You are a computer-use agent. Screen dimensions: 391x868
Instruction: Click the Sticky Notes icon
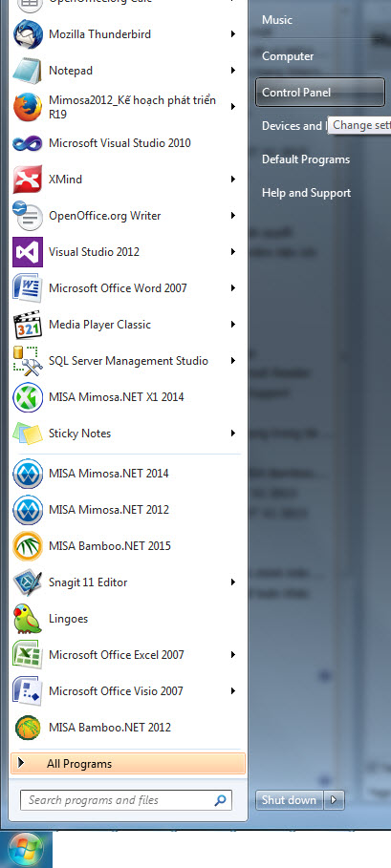click(27, 434)
